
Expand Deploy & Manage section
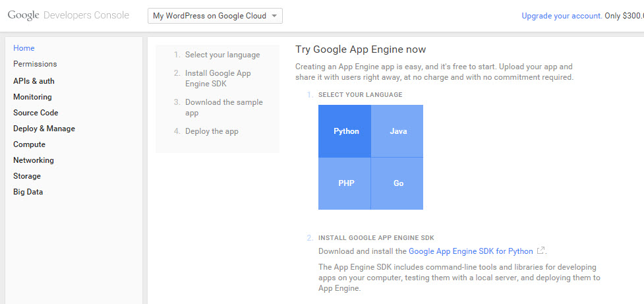click(44, 129)
